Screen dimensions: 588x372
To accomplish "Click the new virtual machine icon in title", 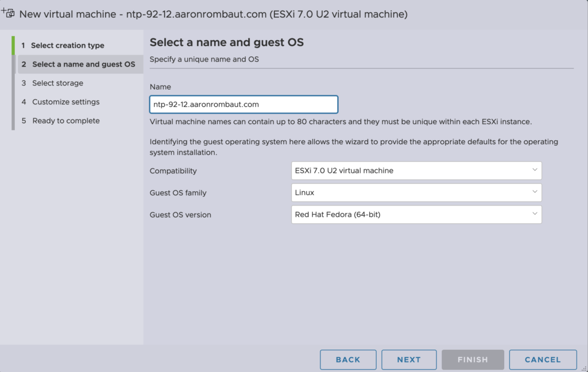I will pos(9,13).
